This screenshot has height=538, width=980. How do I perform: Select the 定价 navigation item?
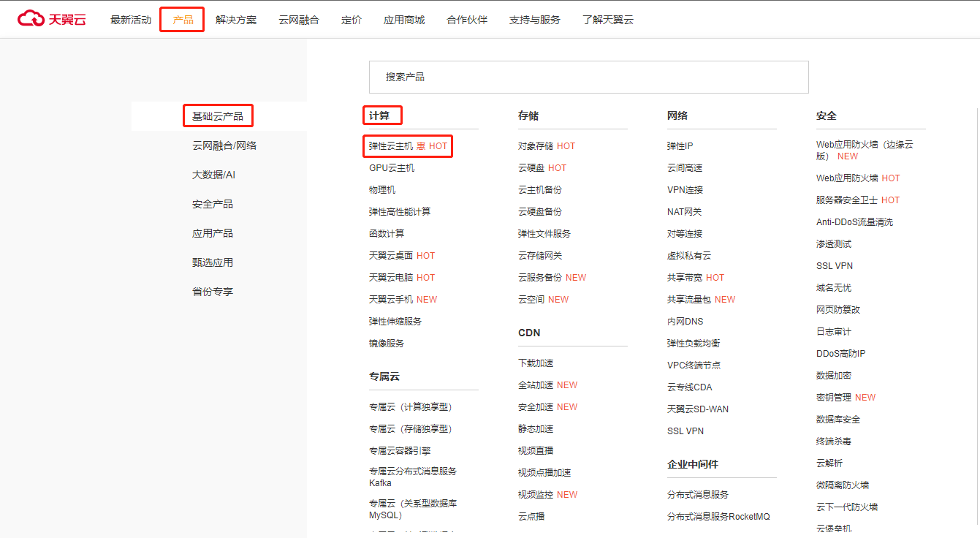(x=351, y=20)
